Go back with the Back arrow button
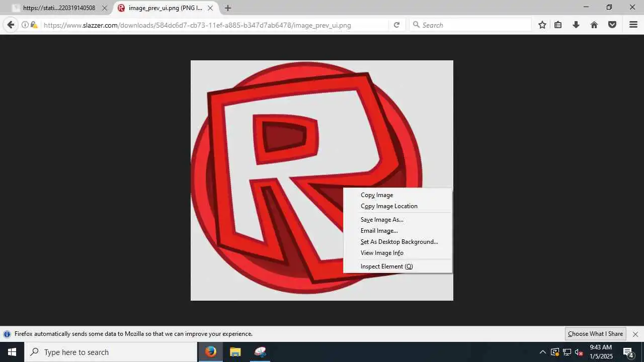The width and height of the screenshot is (644, 362). [11, 25]
